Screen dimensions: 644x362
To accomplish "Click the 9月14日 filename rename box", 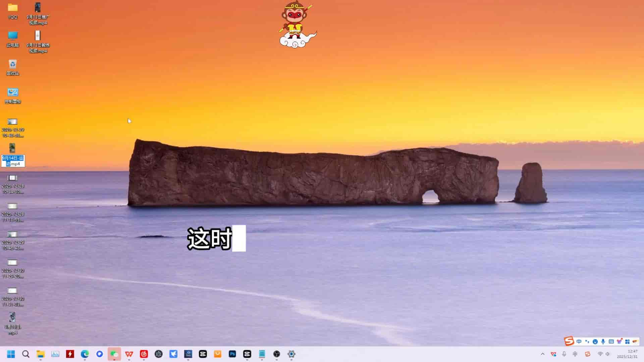I will (x=13, y=161).
